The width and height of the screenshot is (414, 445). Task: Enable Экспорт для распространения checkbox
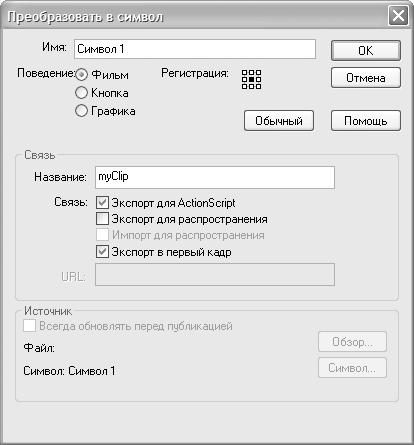coord(102,219)
